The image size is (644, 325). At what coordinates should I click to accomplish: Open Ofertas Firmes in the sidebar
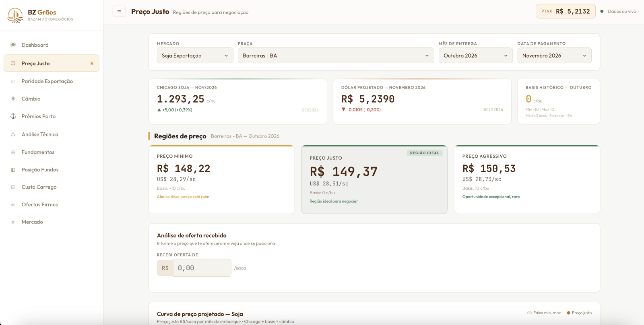(x=52, y=205)
